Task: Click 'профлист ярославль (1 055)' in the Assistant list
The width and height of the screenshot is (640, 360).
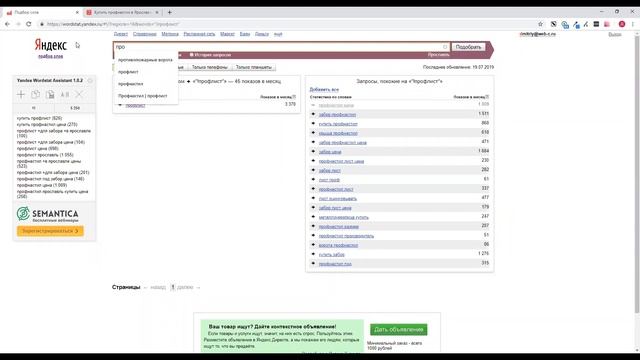Action: tap(45, 155)
